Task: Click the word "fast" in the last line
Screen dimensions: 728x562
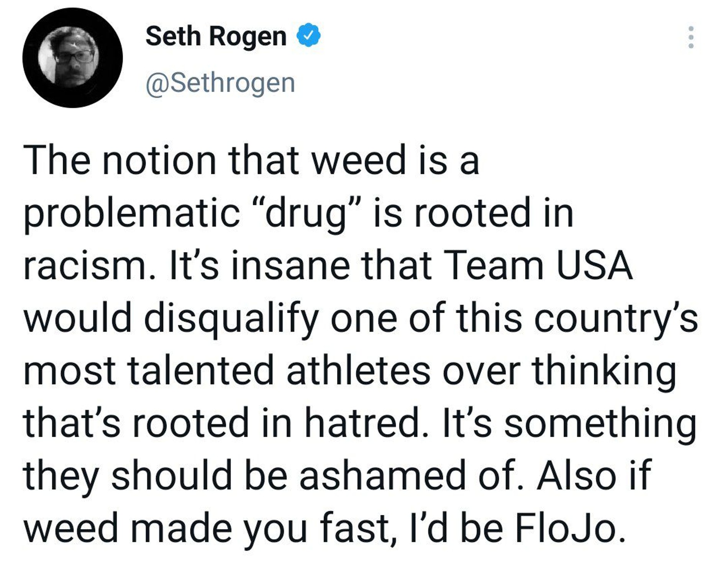Action: (357, 528)
